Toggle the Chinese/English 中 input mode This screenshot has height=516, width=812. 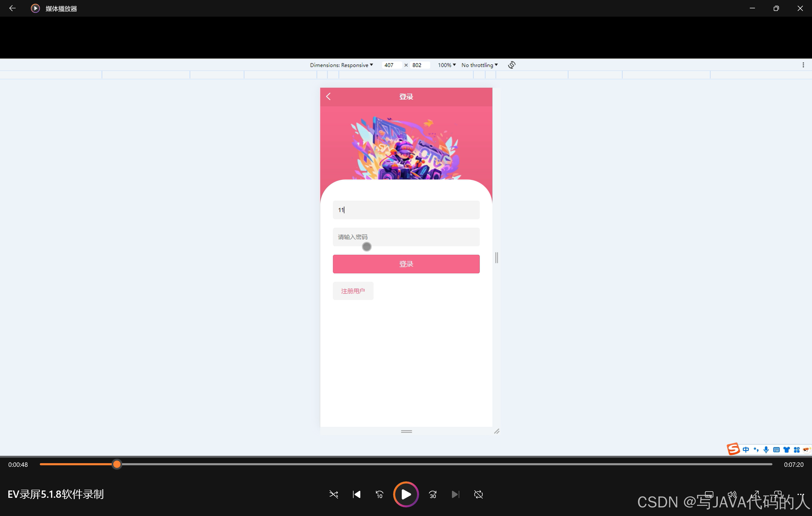pyautogui.click(x=746, y=449)
